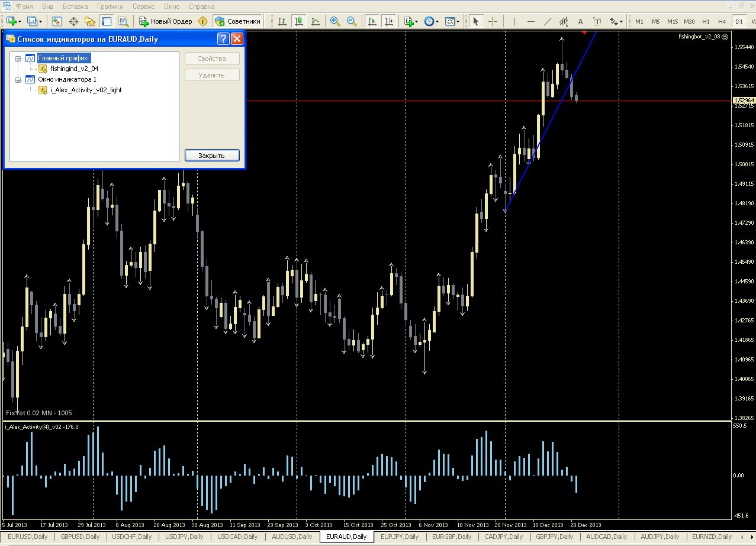The image size is (756, 546).
Task: Toggle the Market Watch window icon
Action: (x=57, y=21)
